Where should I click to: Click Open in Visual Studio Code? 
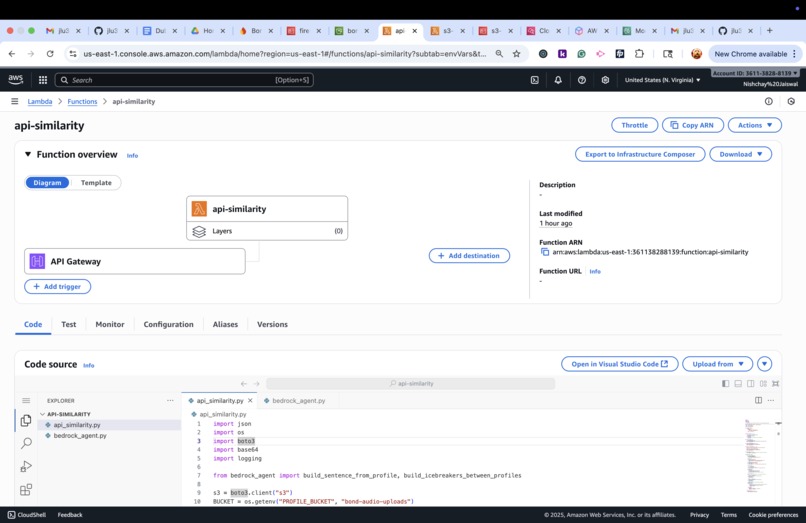[619, 364]
